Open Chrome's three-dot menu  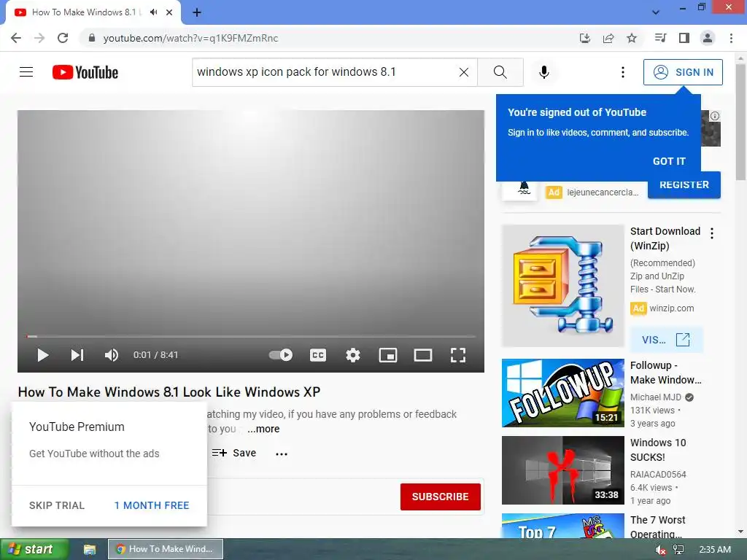(731, 38)
